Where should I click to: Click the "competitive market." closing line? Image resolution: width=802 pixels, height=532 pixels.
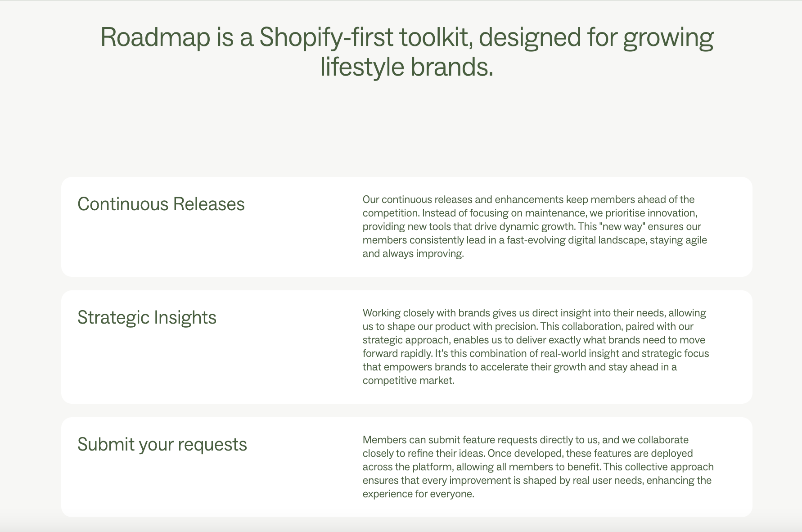[x=408, y=380]
